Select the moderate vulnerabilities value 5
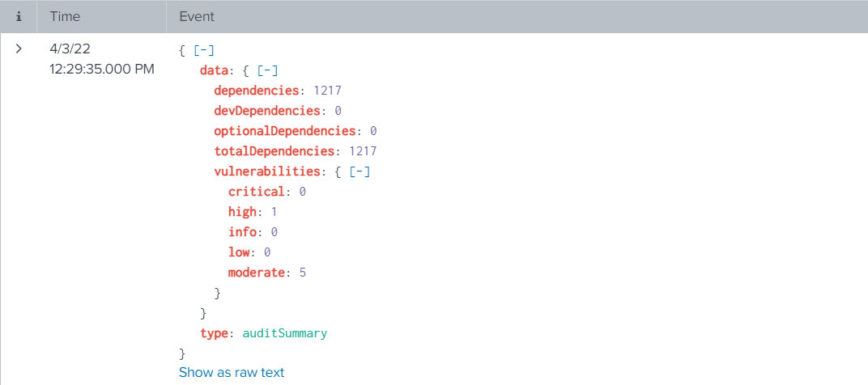868x385 pixels. point(302,273)
